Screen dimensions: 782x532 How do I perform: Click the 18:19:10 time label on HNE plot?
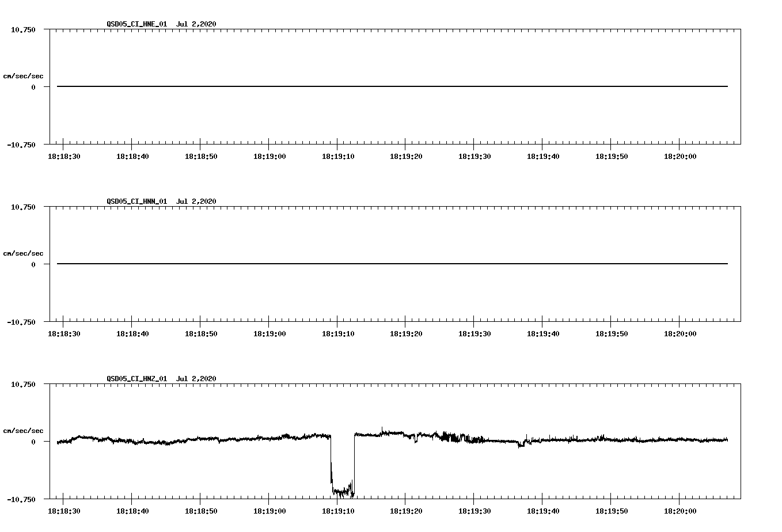pos(338,156)
